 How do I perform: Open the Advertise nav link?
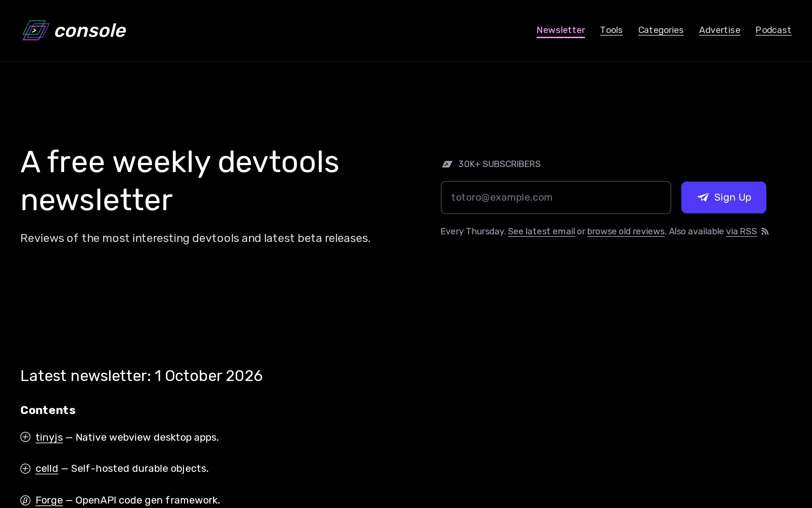(x=719, y=30)
